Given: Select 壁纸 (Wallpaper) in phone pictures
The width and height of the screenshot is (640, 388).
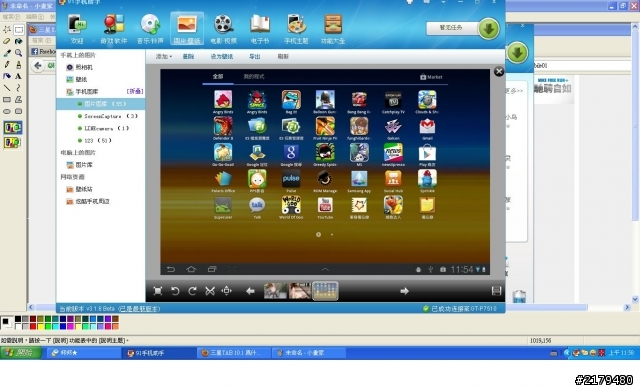Looking at the screenshot, I should click(77, 80).
